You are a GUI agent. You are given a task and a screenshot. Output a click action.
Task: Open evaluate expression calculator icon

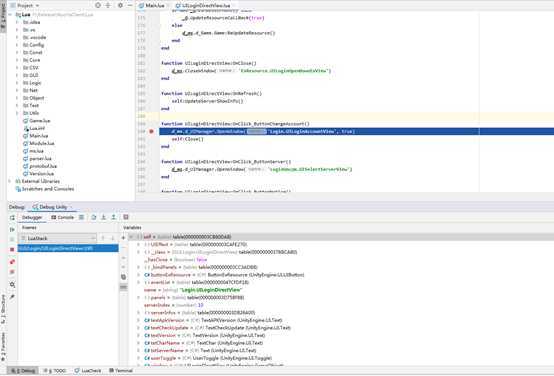126,217
